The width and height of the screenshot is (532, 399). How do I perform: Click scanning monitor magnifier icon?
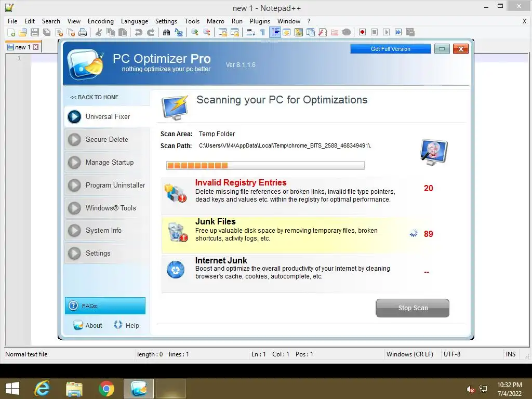tap(434, 152)
